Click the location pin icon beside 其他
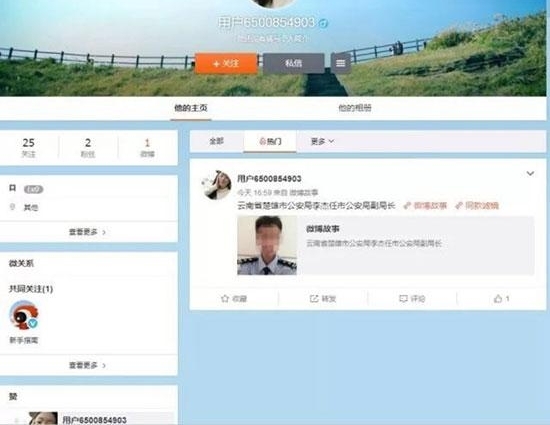 (12, 207)
